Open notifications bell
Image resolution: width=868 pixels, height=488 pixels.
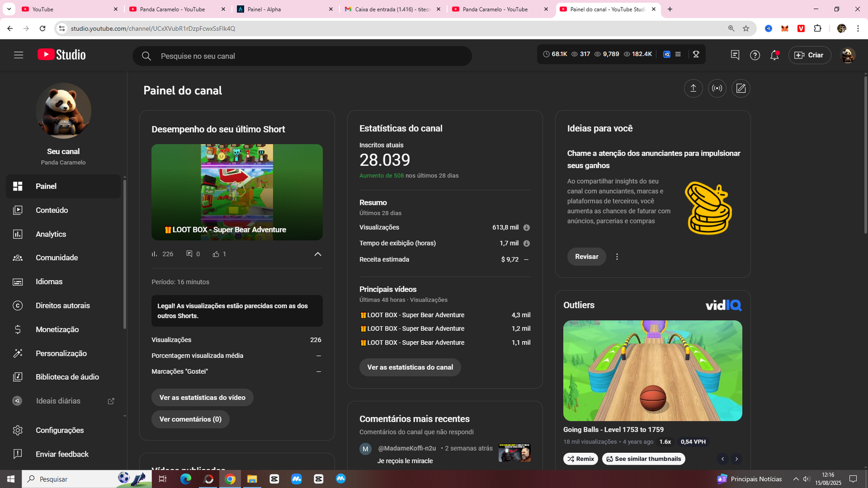click(x=775, y=55)
